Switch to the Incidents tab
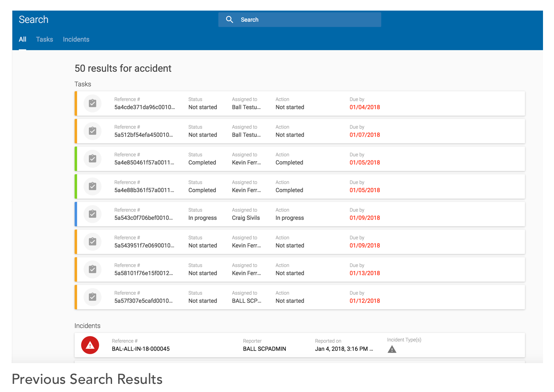This screenshot has height=392, width=554. 76,39
